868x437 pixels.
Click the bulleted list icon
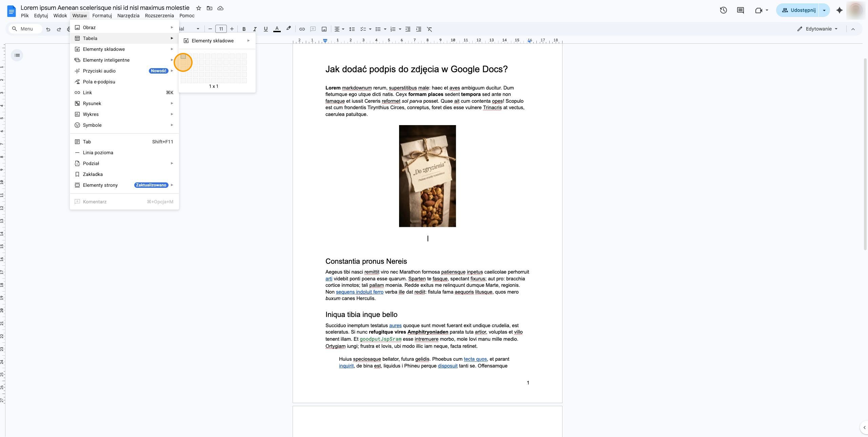coord(378,29)
